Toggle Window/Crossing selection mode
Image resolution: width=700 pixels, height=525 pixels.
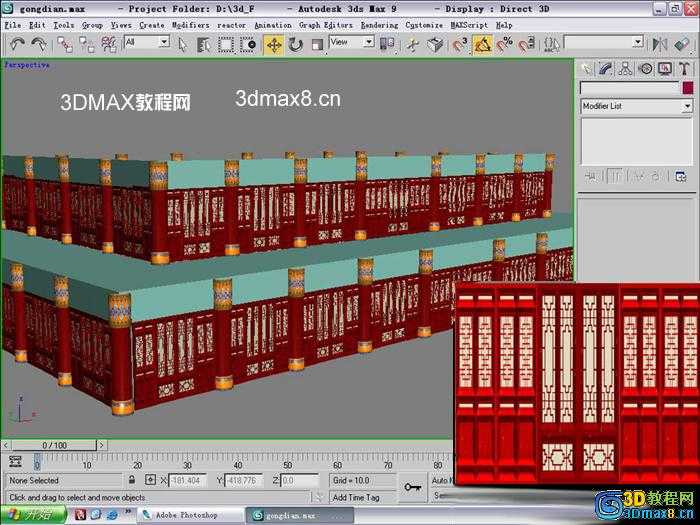click(248, 45)
